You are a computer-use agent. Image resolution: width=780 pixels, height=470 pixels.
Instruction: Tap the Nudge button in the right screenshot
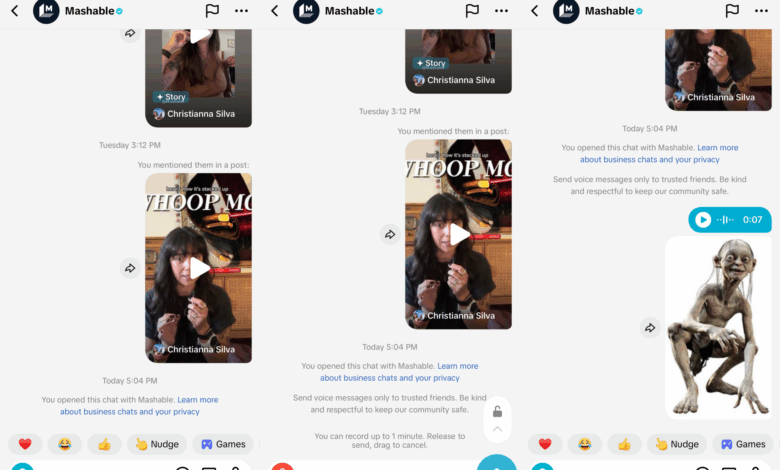[677, 444]
